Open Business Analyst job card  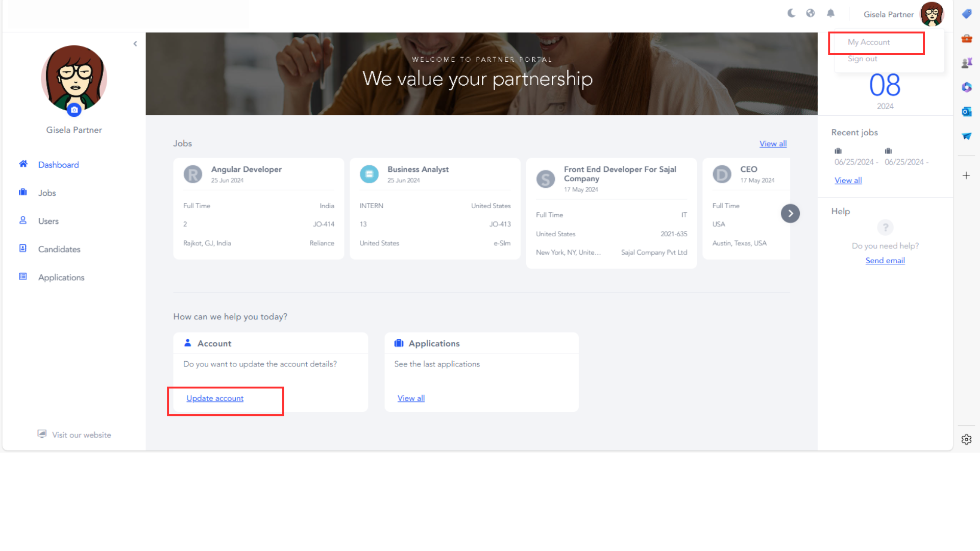coord(435,209)
